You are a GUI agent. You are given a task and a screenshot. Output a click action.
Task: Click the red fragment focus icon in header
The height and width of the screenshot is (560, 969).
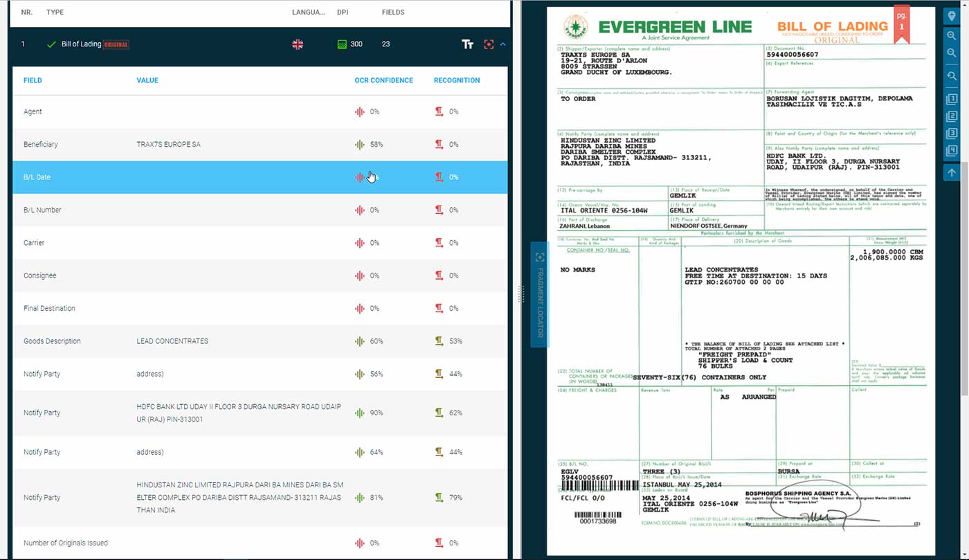[x=489, y=44]
